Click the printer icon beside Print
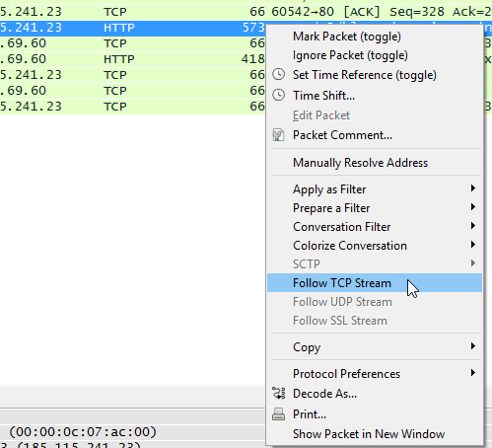This screenshot has height=448, width=492. pos(278,414)
